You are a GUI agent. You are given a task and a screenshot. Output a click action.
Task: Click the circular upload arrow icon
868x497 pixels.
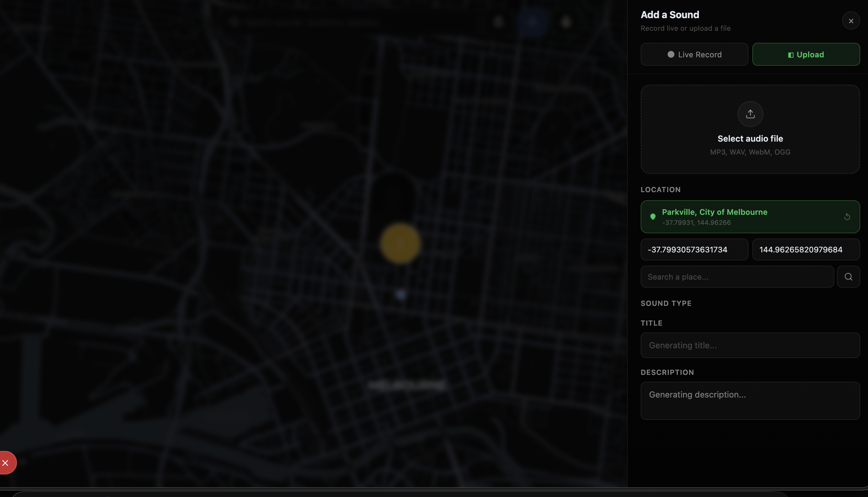click(x=750, y=114)
